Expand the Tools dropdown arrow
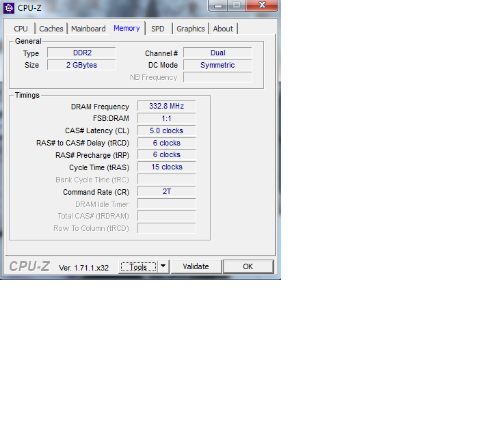This screenshot has height=442, width=504. (x=163, y=266)
